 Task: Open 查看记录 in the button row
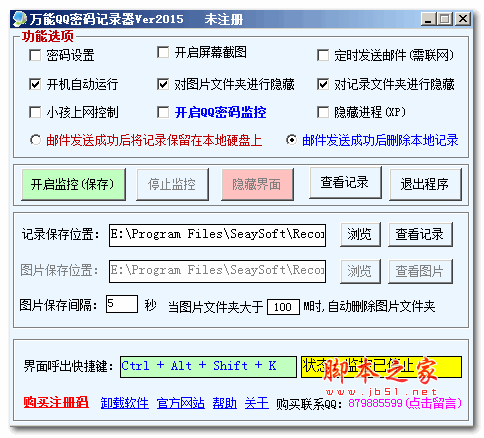click(345, 183)
